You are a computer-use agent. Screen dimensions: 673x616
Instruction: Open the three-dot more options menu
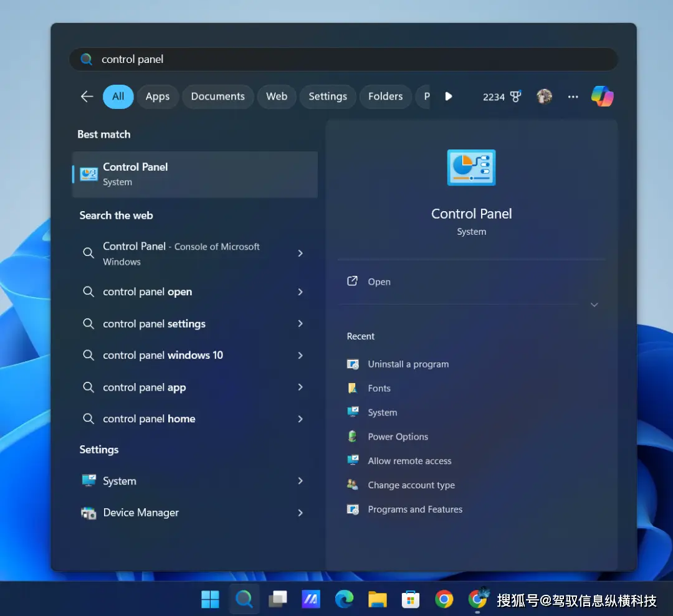pos(573,97)
